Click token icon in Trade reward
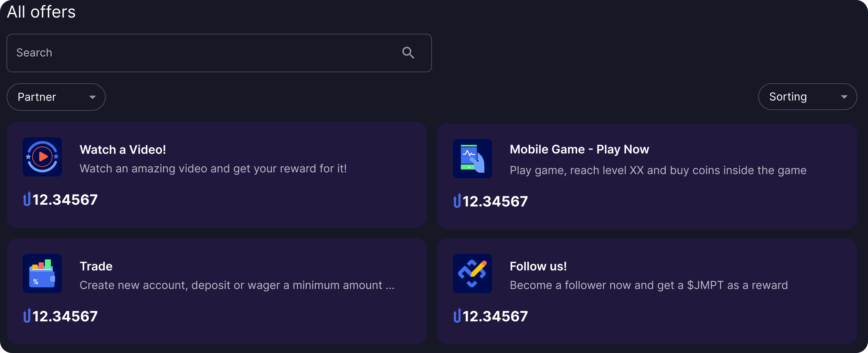This screenshot has height=353, width=868. tap(27, 316)
